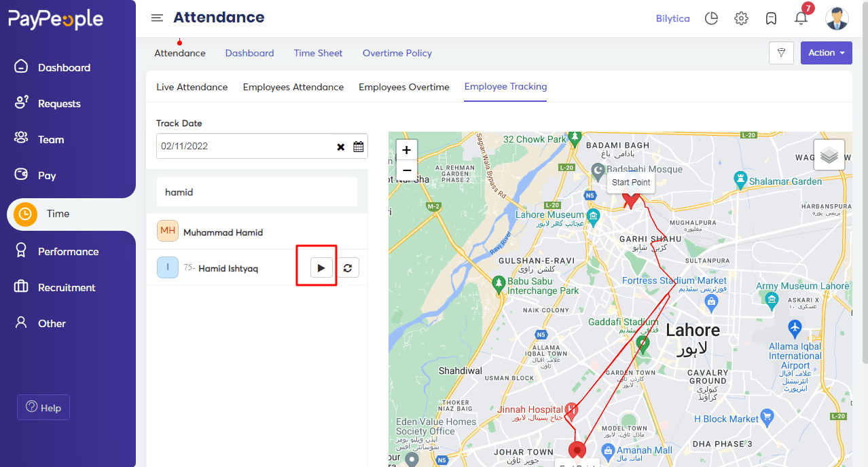Refresh tracking for Hamid Ishtyaq
The height and width of the screenshot is (467, 868).
[348, 268]
